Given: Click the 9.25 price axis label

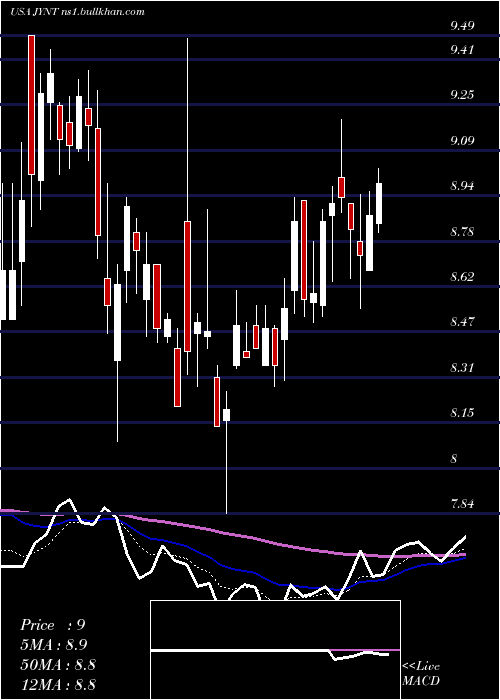Looking at the screenshot, I should (462, 95).
